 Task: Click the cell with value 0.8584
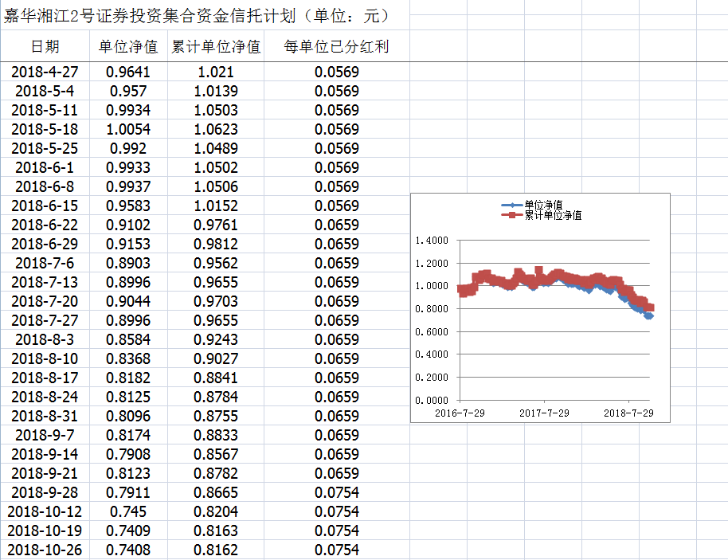(128, 339)
